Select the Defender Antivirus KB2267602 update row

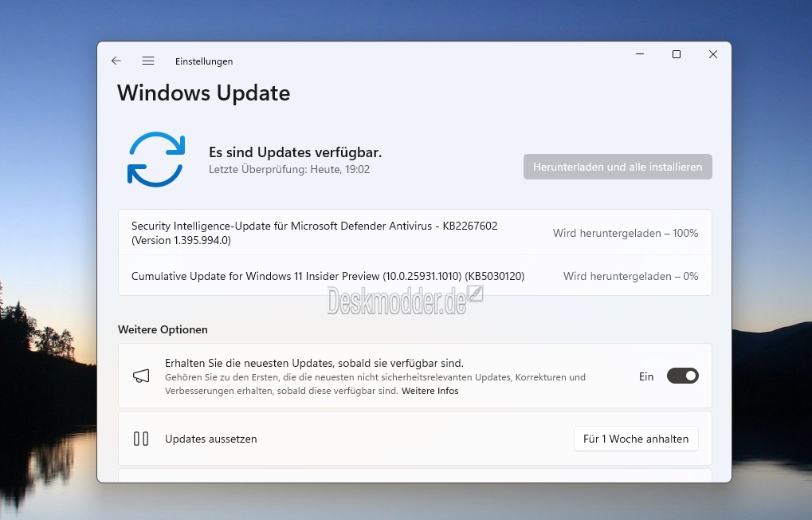415,233
